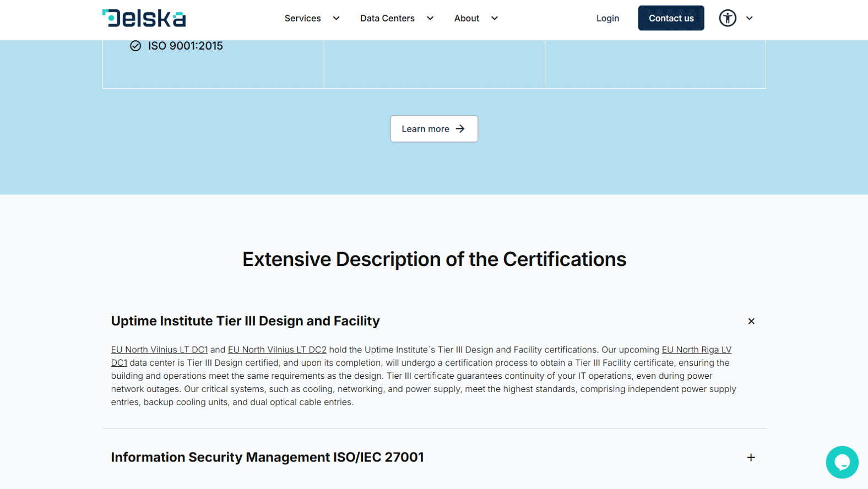
Task: Select the Data Centers menu item
Action: point(387,18)
